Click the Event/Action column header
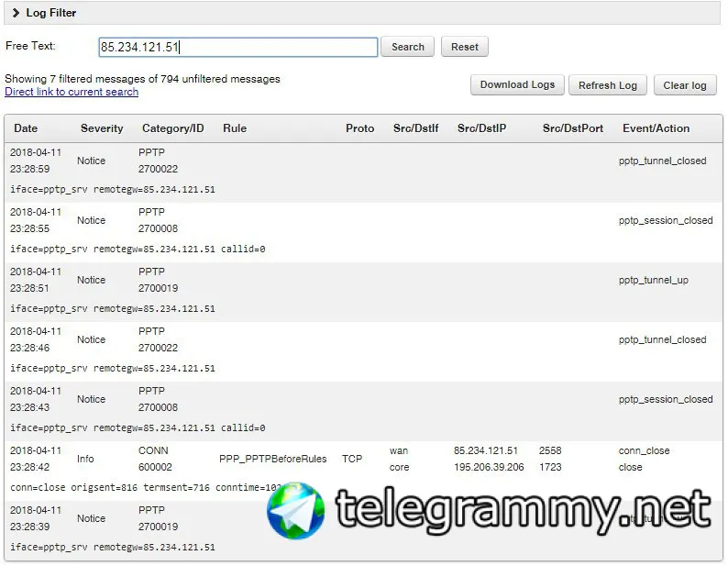 (x=656, y=128)
